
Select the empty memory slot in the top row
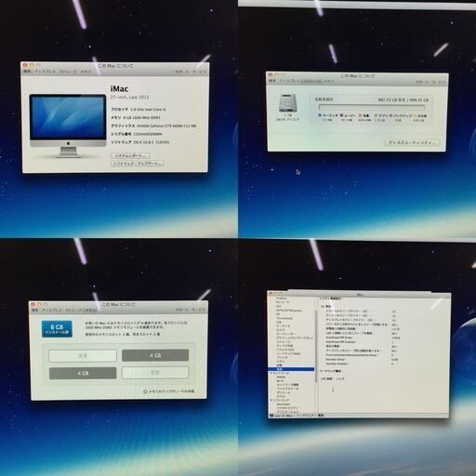coord(83,356)
